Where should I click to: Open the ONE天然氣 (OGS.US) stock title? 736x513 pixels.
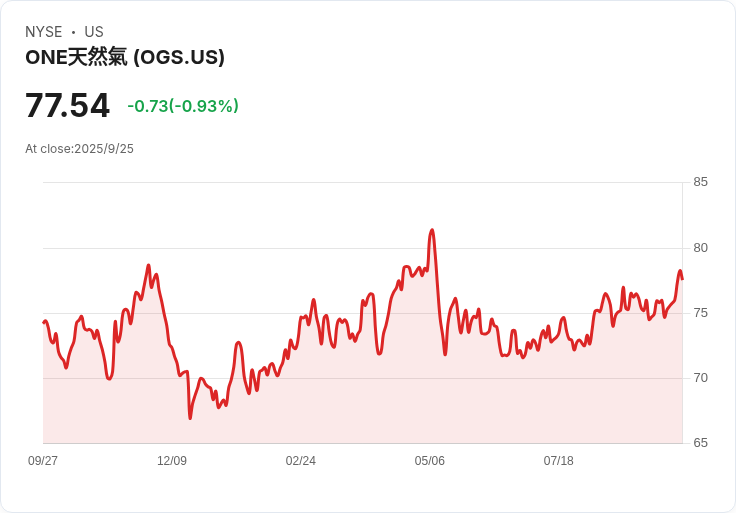point(125,57)
